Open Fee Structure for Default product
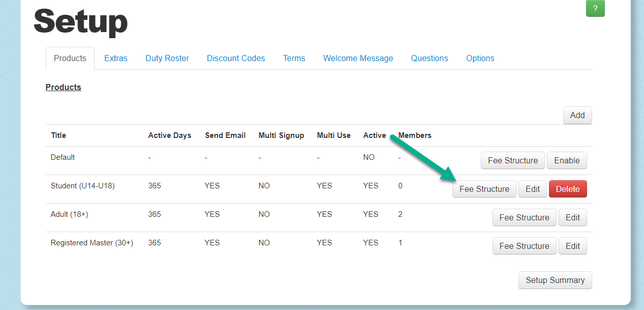Image resolution: width=644 pixels, height=310 pixels. [513, 160]
